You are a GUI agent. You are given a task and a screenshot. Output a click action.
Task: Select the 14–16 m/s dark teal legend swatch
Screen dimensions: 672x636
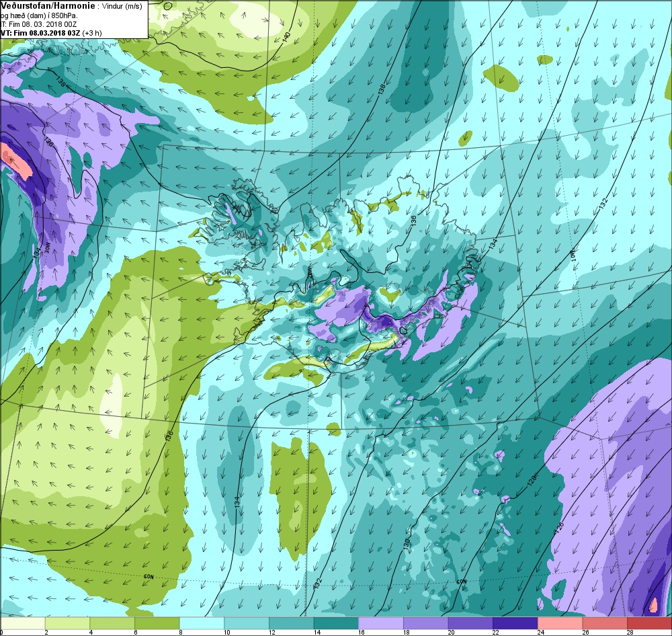336,623
